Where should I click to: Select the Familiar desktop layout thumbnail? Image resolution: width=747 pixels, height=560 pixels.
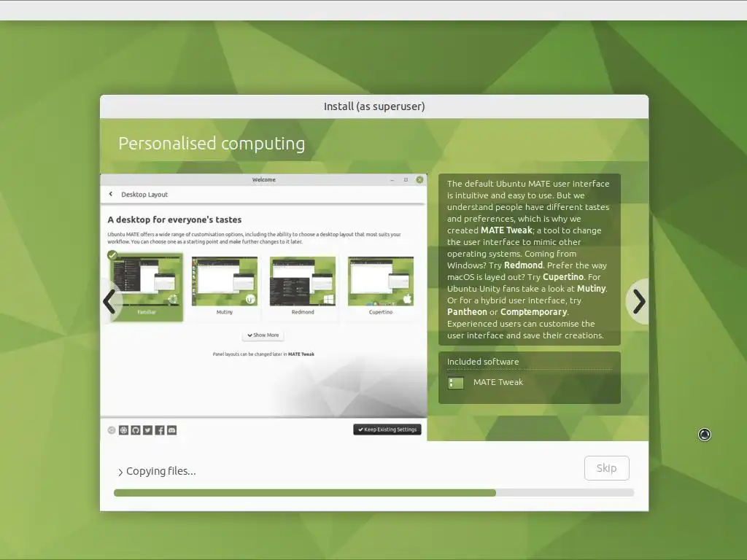tap(146, 287)
